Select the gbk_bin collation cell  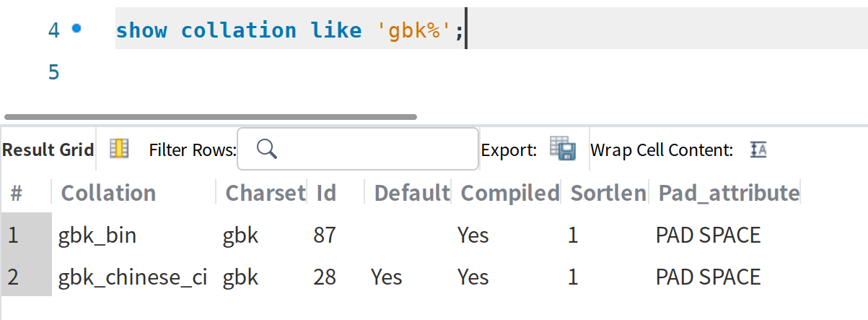[97, 235]
